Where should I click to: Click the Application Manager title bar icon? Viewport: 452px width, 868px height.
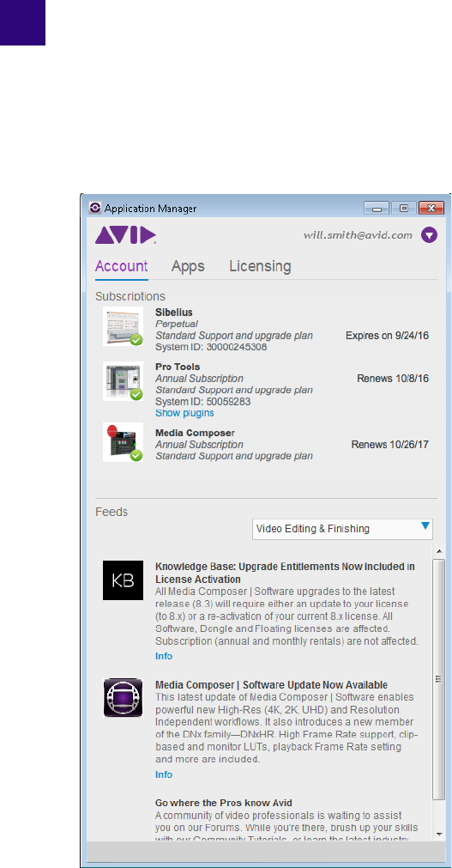95,208
